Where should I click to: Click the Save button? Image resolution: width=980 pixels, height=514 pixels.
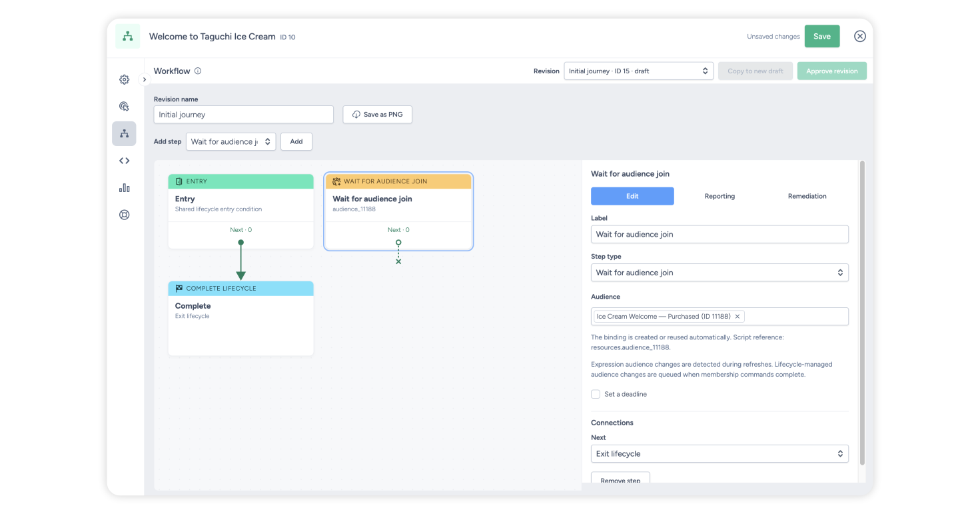click(x=822, y=36)
